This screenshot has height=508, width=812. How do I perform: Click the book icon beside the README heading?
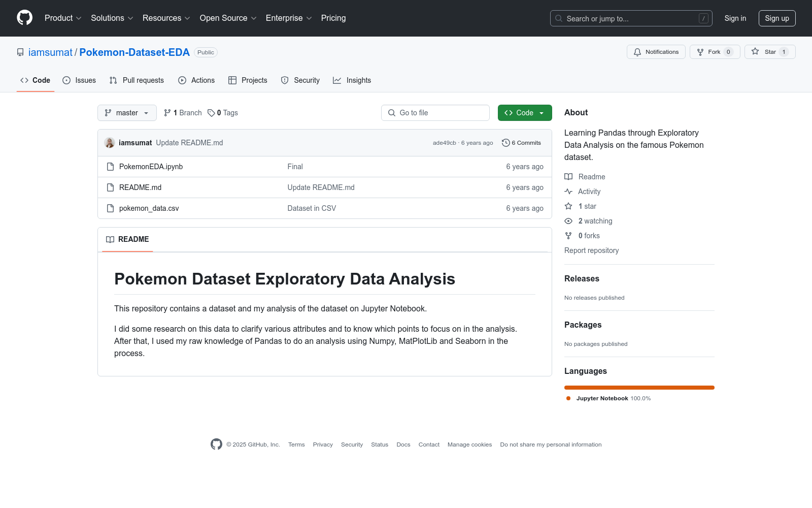tap(110, 239)
